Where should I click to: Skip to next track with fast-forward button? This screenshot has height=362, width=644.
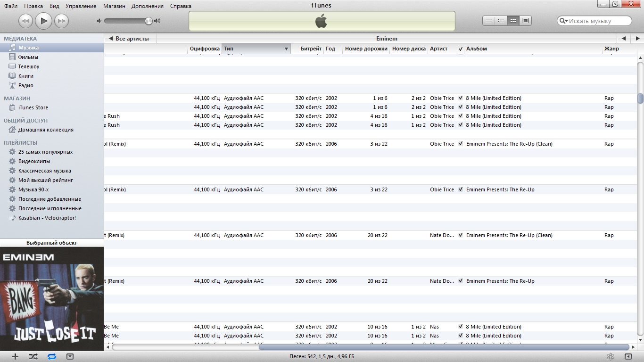(61, 21)
